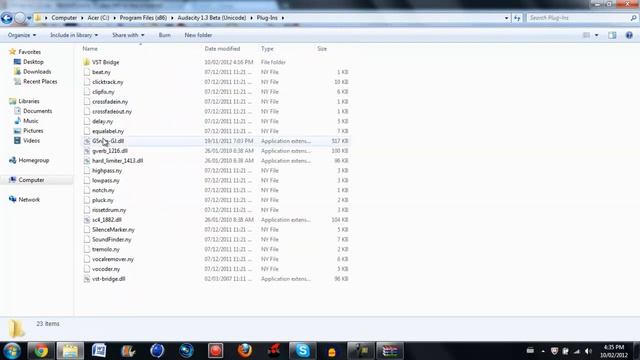Click Computer in the address breadcrumb
The height and width of the screenshot is (360, 640).
tap(64, 18)
